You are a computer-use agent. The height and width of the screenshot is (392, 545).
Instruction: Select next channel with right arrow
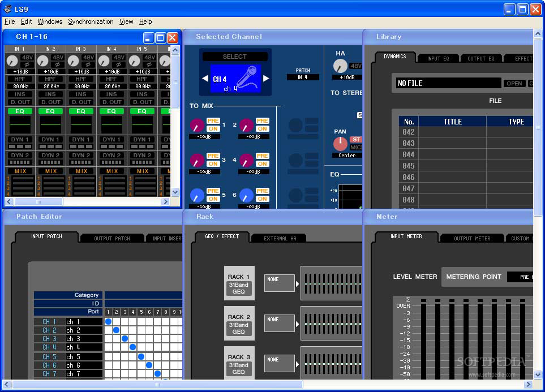pyautogui.click(x=266, y=79)
